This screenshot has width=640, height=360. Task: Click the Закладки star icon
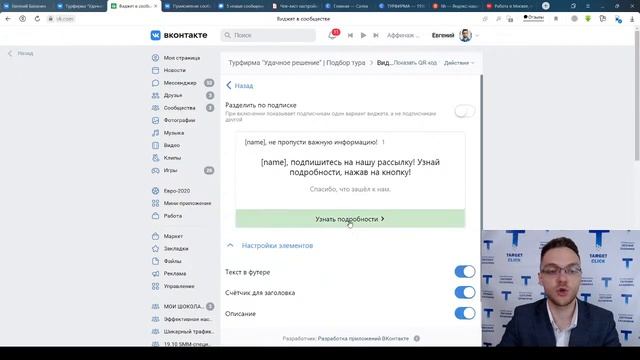[155, 249]
